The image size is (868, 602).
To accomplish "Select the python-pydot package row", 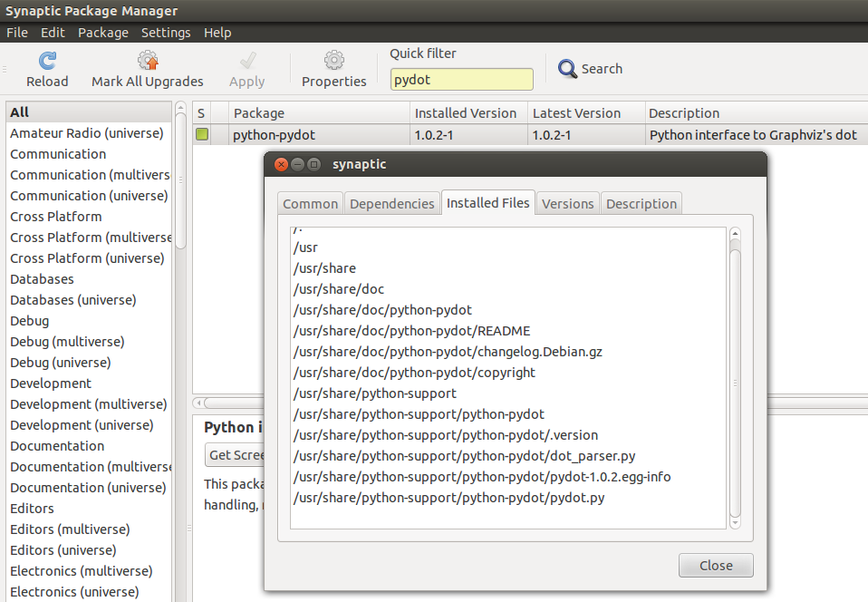I will click(x=530, y=134).
